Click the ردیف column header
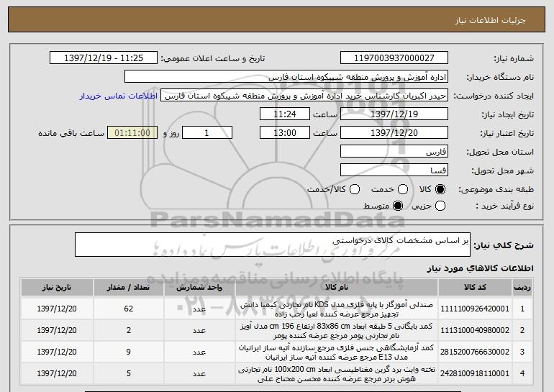The width and height of the screenshot is (554, 392). [x=522, y=288]
